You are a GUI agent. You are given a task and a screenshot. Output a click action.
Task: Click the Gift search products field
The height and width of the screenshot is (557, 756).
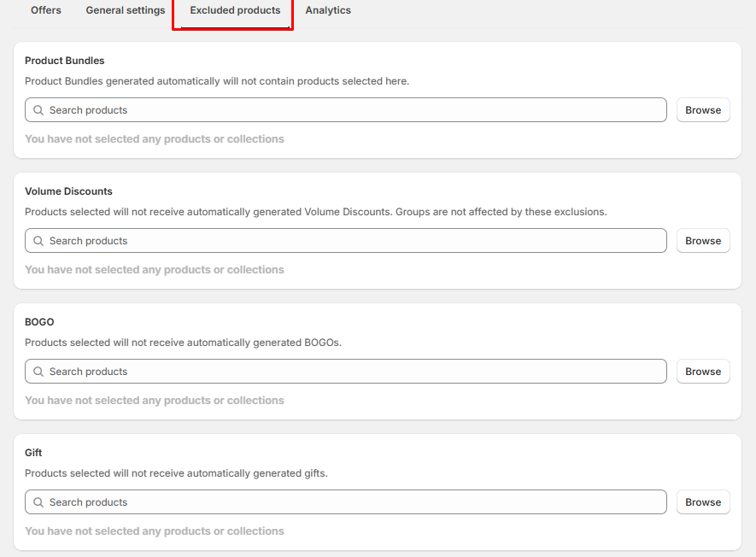(x=346, y=502)
